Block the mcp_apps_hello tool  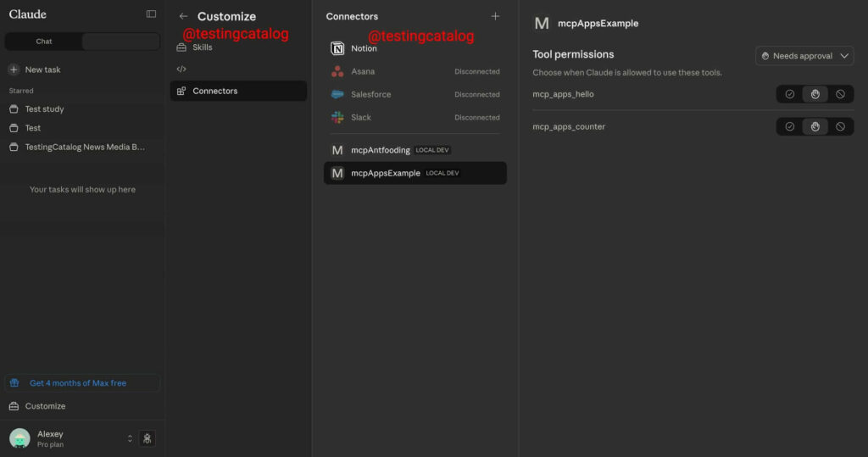pos(840,94)
